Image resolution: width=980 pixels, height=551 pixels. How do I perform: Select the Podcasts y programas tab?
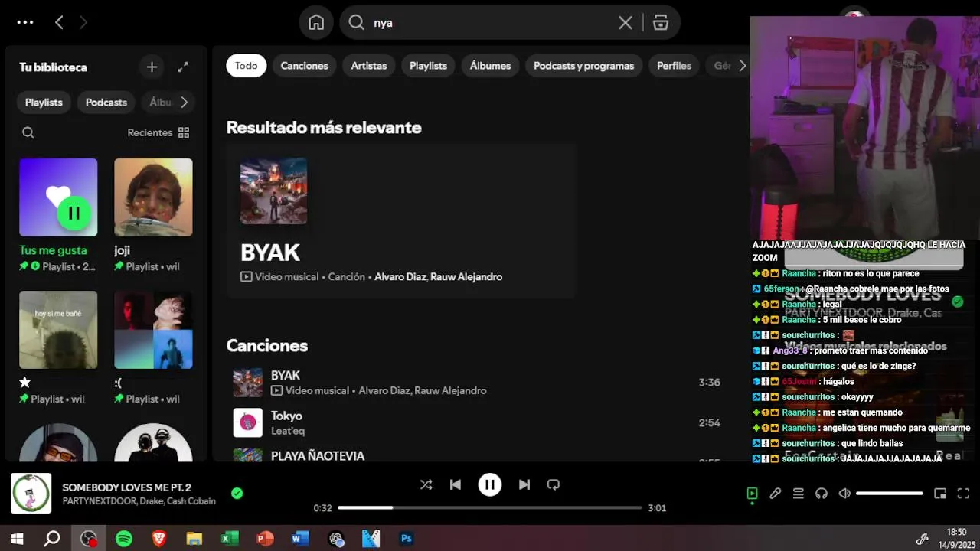584,66
